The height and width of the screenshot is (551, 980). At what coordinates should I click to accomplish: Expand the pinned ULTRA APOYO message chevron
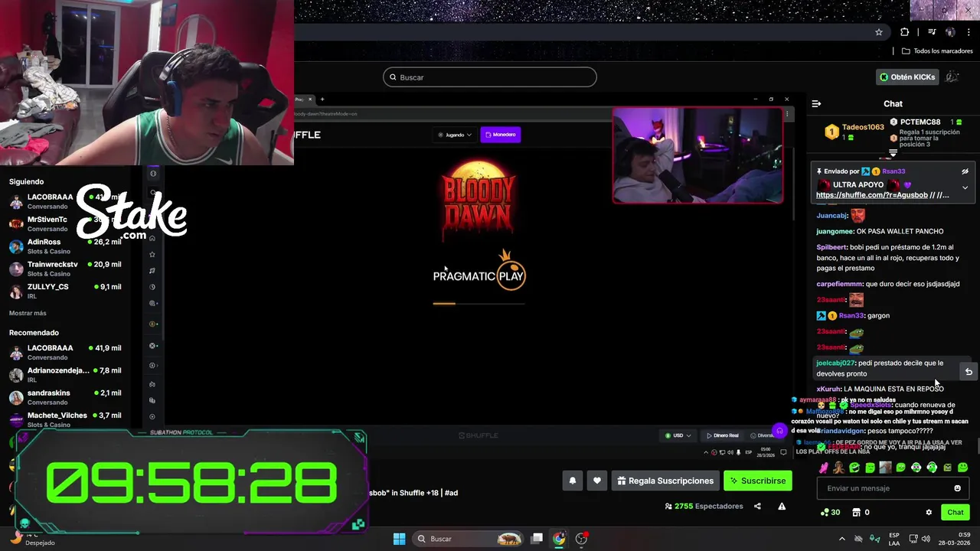pyautogui.click(x=965, y=187)
